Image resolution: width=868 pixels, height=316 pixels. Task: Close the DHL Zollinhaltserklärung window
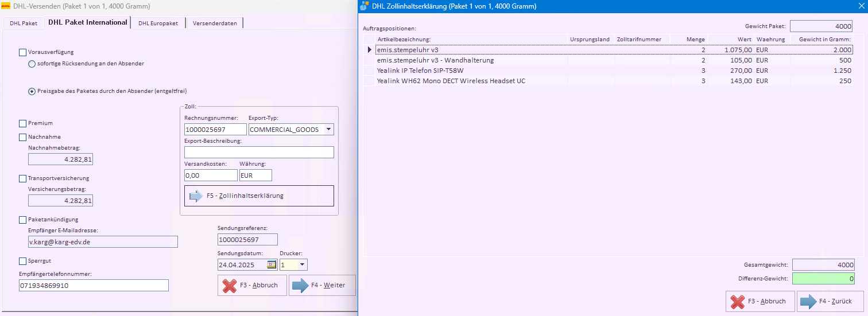861,6
